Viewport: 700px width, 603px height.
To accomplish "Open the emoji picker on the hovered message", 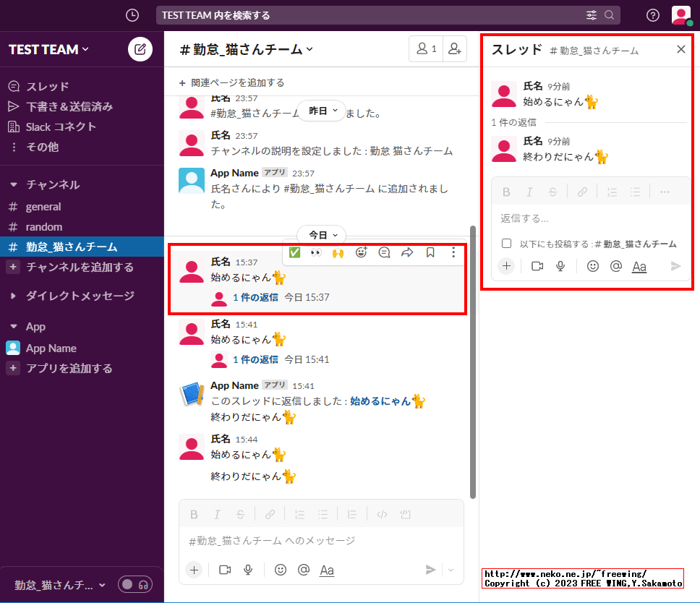I will click(x=362, y=252).
